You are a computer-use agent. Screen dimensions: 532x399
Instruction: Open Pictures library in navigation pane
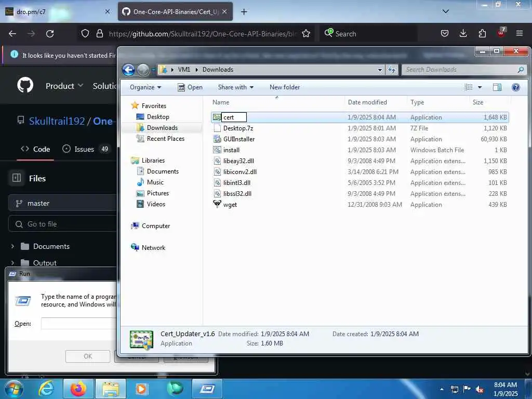[x=158, y=193]
